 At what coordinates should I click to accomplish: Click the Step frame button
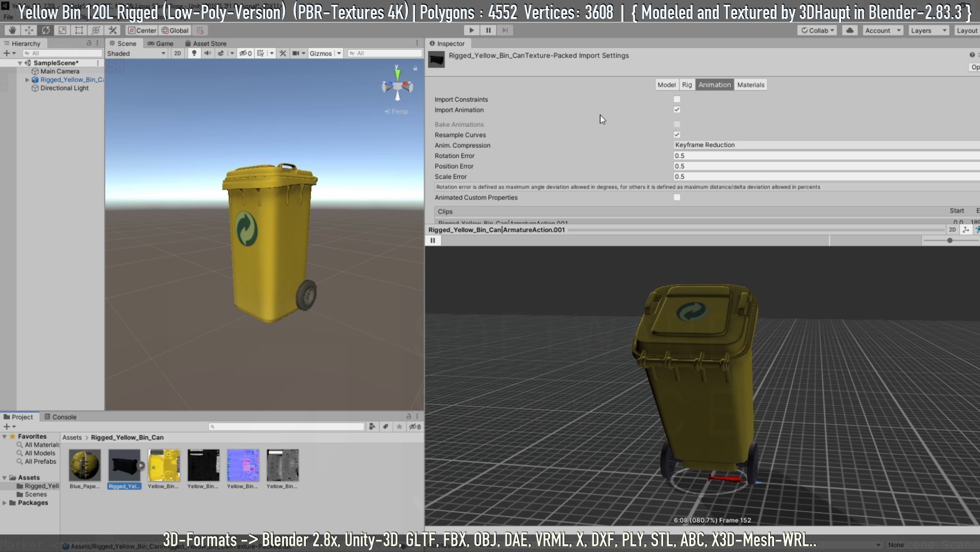pos(505,30)
